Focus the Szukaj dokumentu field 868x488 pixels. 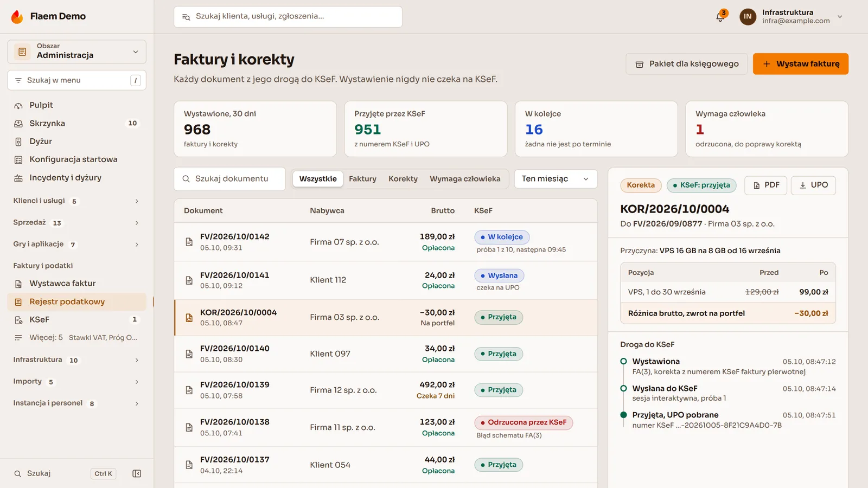click(229, 179)
